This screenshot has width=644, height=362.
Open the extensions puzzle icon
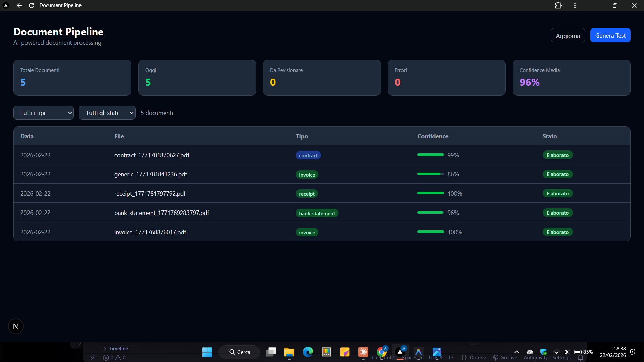pyautogui.click(x=558, y=5)
